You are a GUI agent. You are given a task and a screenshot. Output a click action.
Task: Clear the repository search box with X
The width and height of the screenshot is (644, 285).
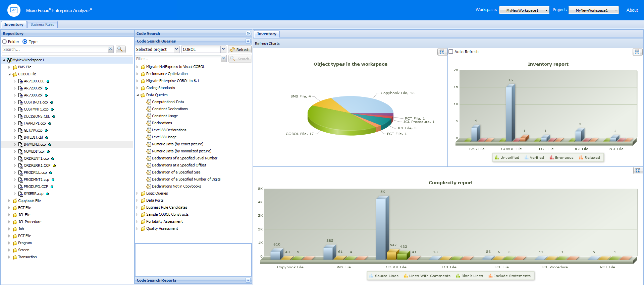tap(110, 49)
